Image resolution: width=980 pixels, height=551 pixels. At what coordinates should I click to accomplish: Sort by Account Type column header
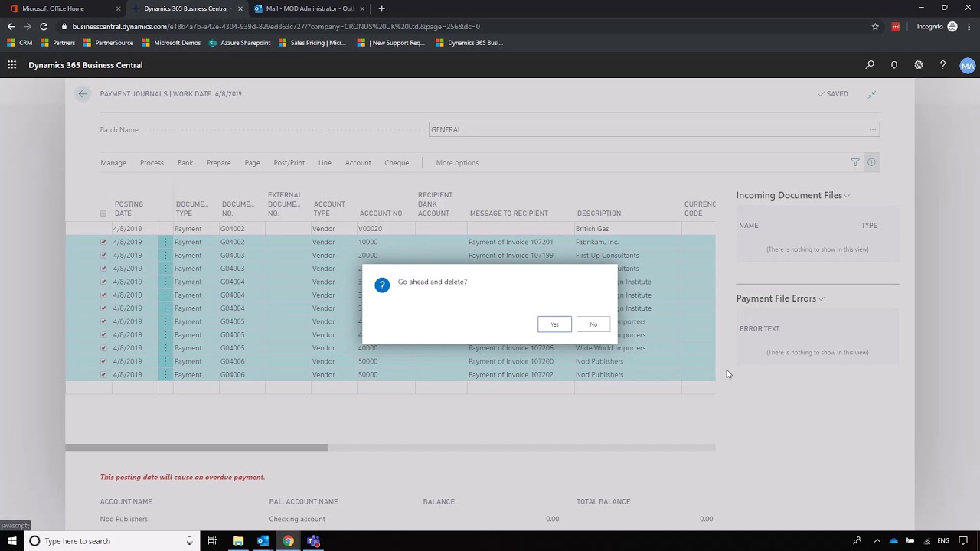(x=329, y=209)
